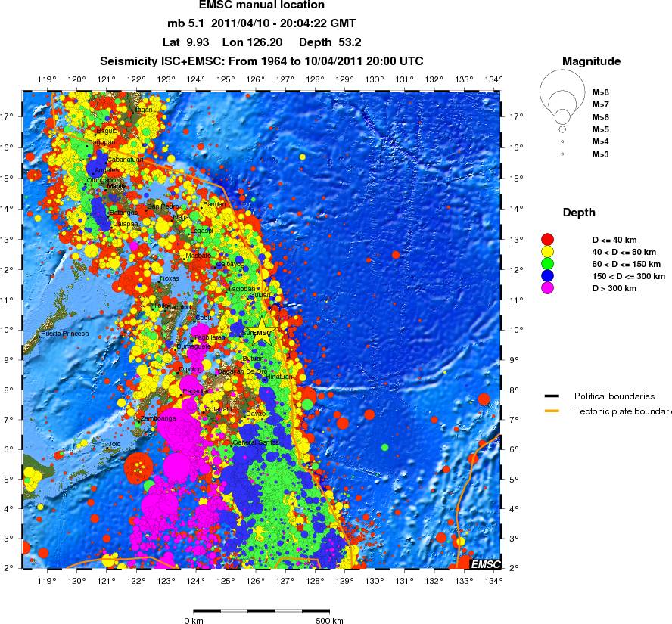Click the 'mb 5.1 2011/04/10' event line
The image size is (672, 624).
point(261,23)
